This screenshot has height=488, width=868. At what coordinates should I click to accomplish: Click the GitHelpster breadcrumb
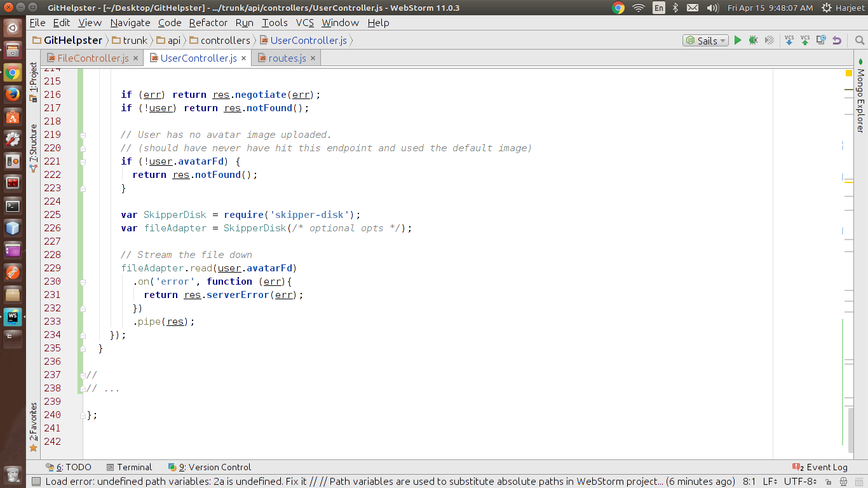click(x=67, y=40)
